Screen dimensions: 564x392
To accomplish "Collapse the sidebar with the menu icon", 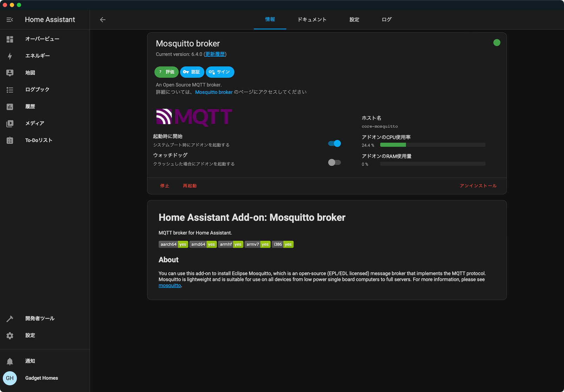I will [10, 20].
